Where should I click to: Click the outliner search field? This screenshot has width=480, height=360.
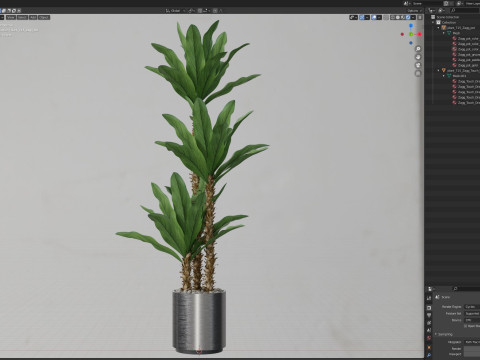point(464,11)
